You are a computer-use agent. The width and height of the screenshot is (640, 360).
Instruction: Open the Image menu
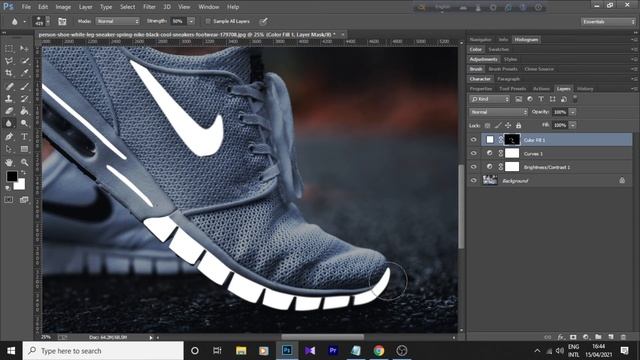[x=63, y=7]
